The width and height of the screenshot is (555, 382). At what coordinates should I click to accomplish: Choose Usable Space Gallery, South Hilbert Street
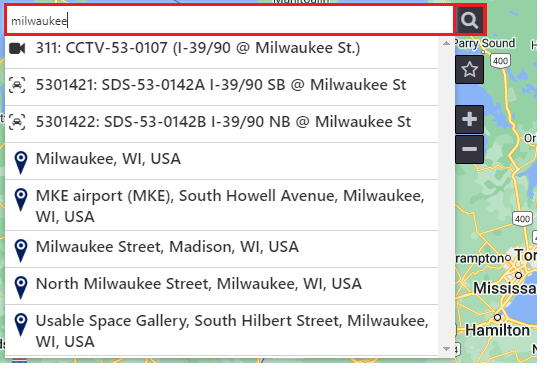point(222,330)
